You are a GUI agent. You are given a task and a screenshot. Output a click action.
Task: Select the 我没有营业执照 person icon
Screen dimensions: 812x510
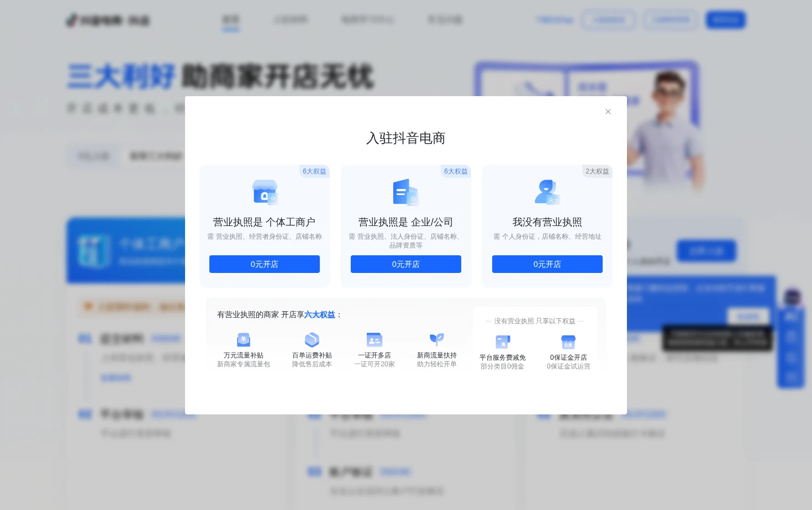point(547,192)
